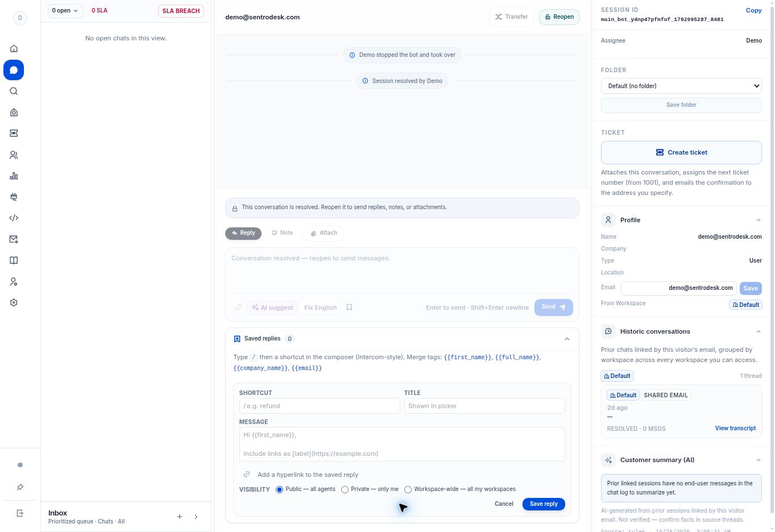775x532 pixels.
Task: Click the Send button
Action: tap(553, 307)
